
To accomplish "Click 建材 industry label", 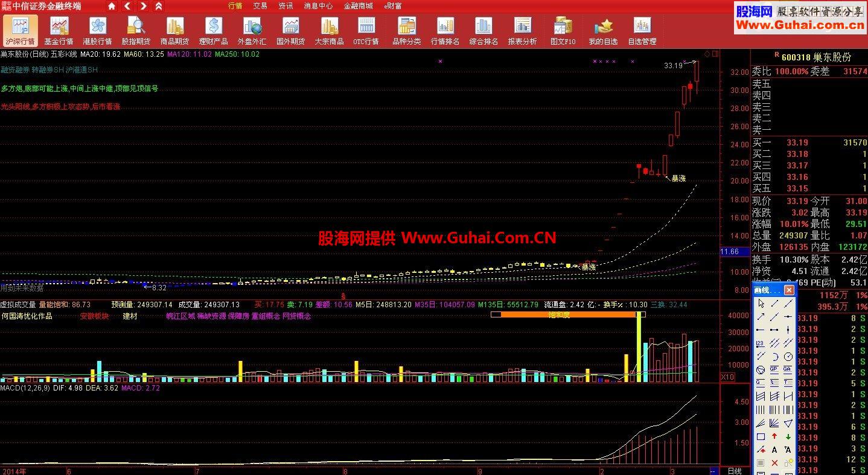I will [130, 316].
